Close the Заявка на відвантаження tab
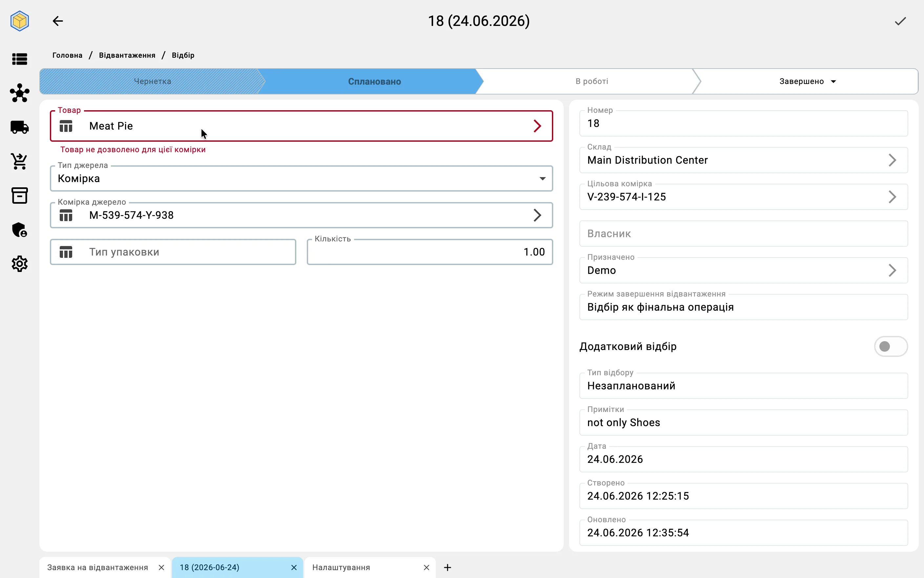Viewport: 924px width, 578px height. tap(161, 567)
